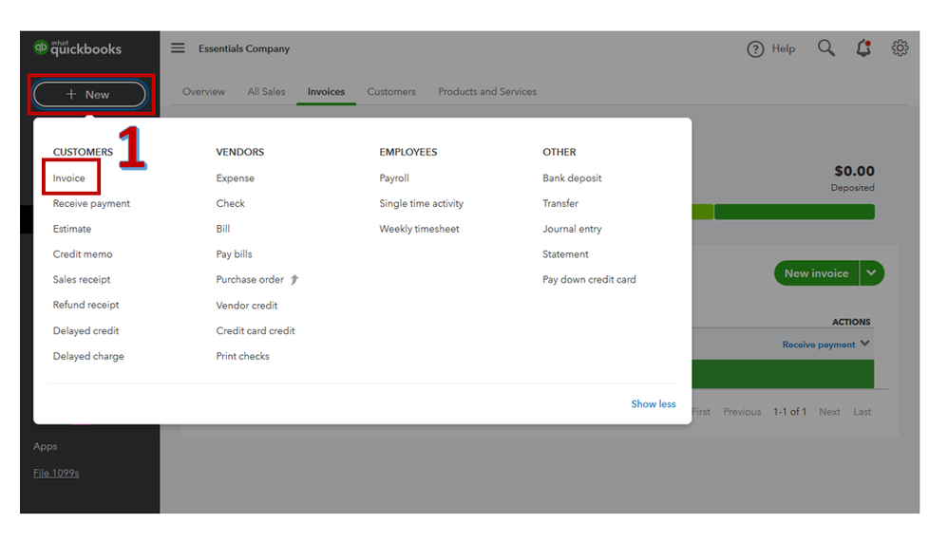The height and width of the screenshot is (560, 948).
Task: Select Journal entry
Action: click(572, 229)
